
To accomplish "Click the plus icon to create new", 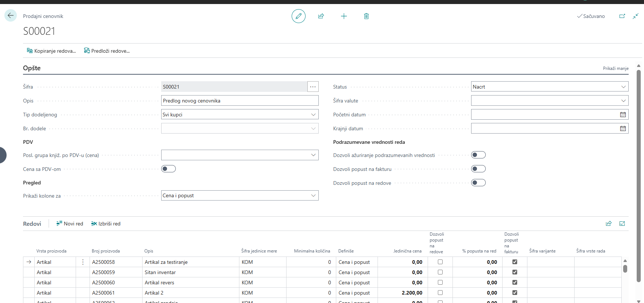I will pos(344,16).
